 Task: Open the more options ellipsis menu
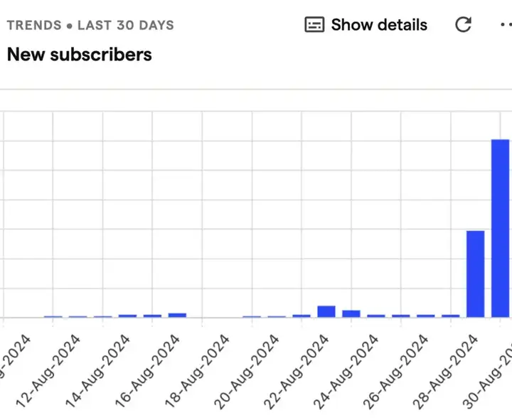(x=506, y=24)
